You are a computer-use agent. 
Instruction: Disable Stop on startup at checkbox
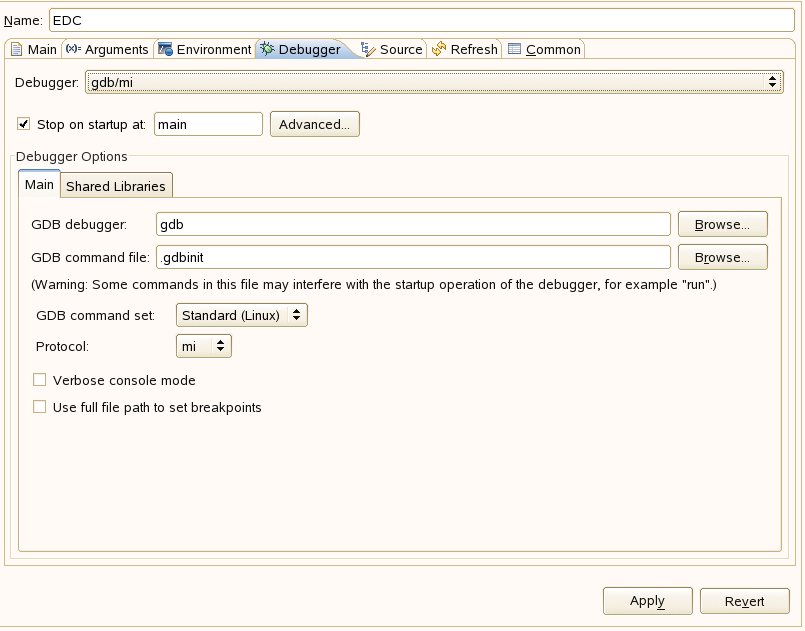pyautogui.click(x=24, y=124)
